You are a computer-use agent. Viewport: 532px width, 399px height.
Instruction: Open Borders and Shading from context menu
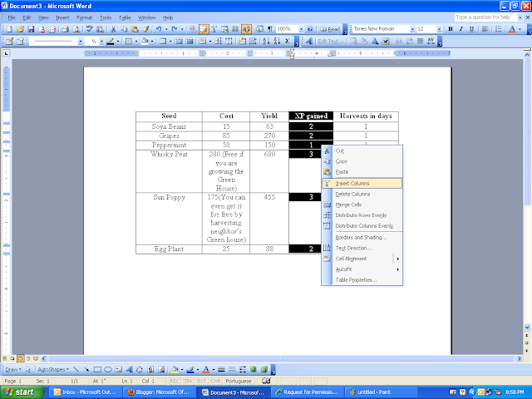point(362,238)
